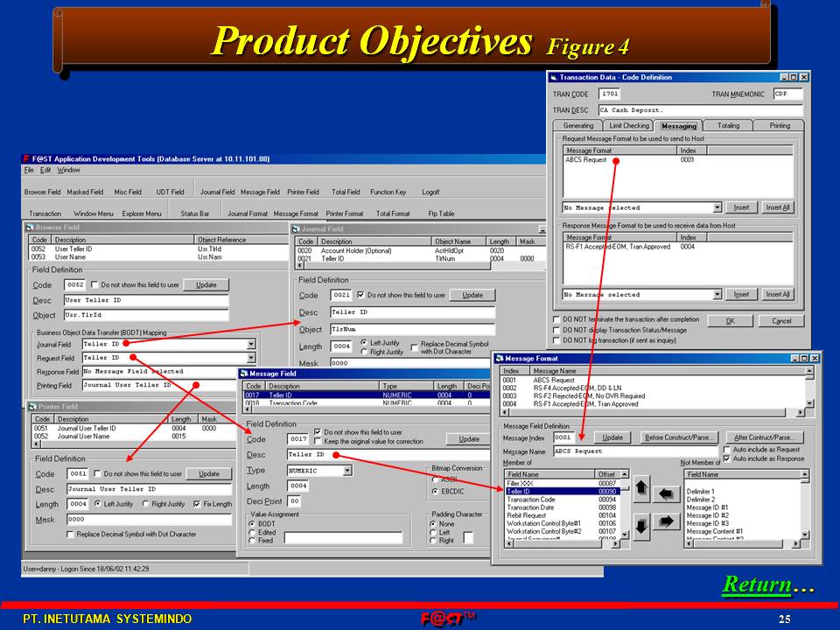Viewport: 840px width, 630px height.
Task: Open the Browser Field toolbar item
Action: 42,192
